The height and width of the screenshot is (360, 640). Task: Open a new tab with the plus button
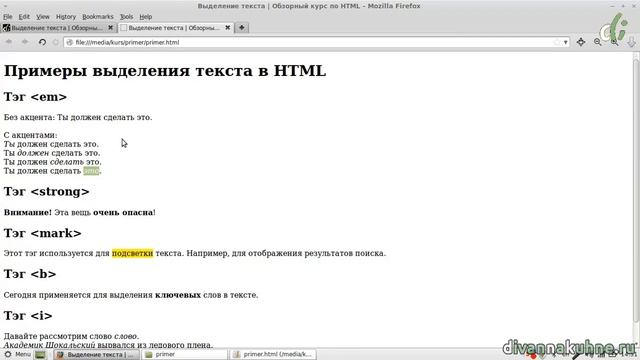point(242,28)
